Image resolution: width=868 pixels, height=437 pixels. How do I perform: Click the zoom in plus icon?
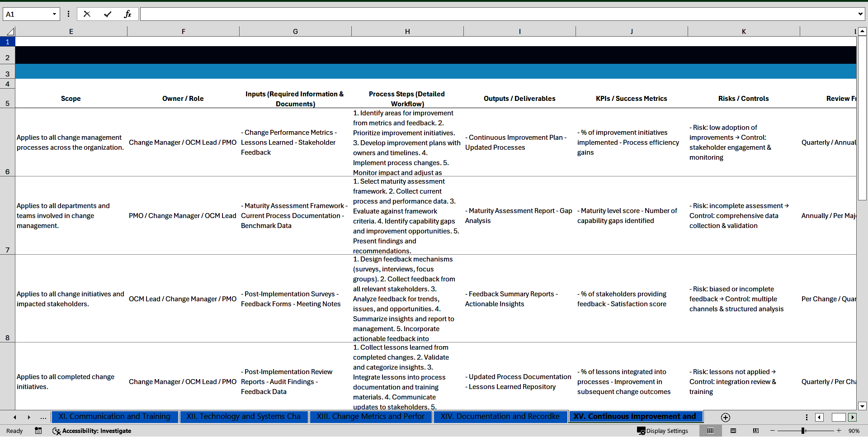[x=839, y=431]
